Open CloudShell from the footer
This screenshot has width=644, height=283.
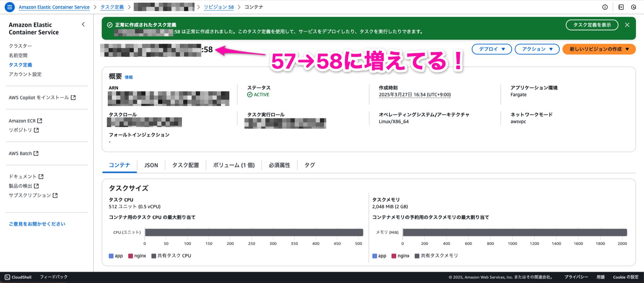pos(18,277)
